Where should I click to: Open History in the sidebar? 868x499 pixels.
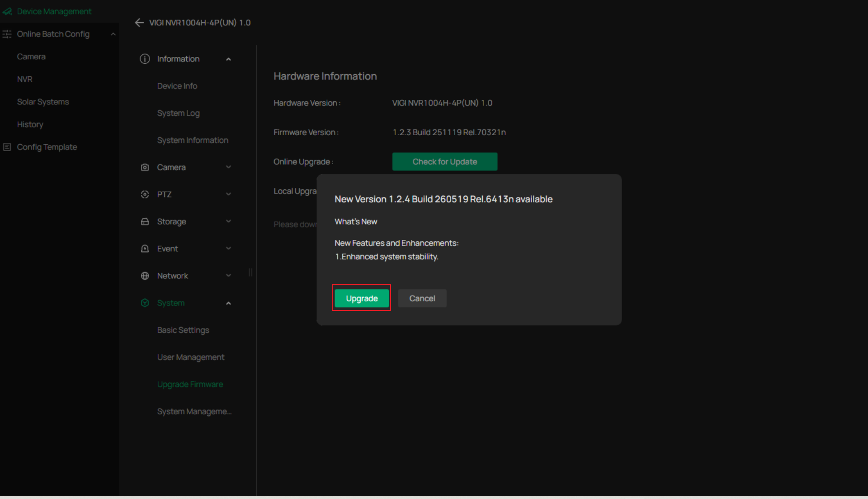pyautogui.click(x=30, y=124)
